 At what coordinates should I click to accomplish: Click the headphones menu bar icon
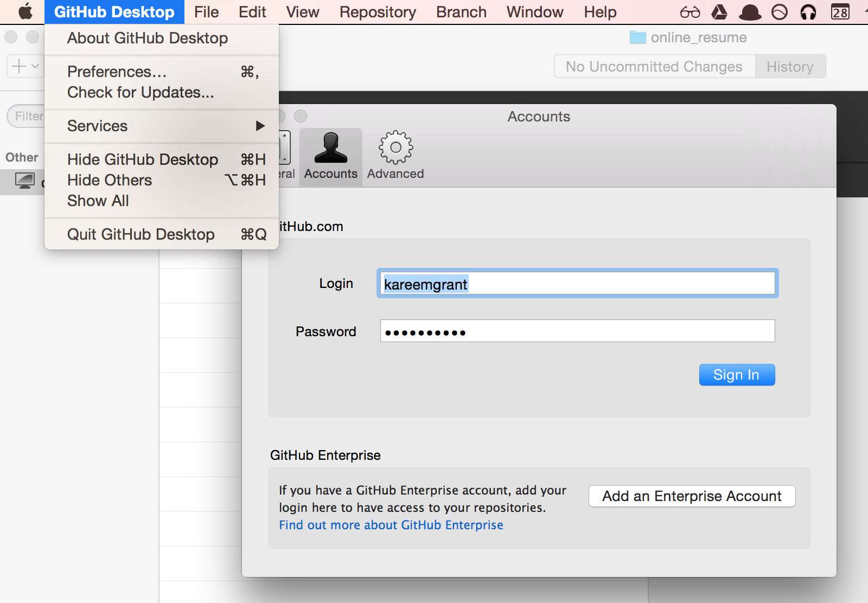point(808,12)
